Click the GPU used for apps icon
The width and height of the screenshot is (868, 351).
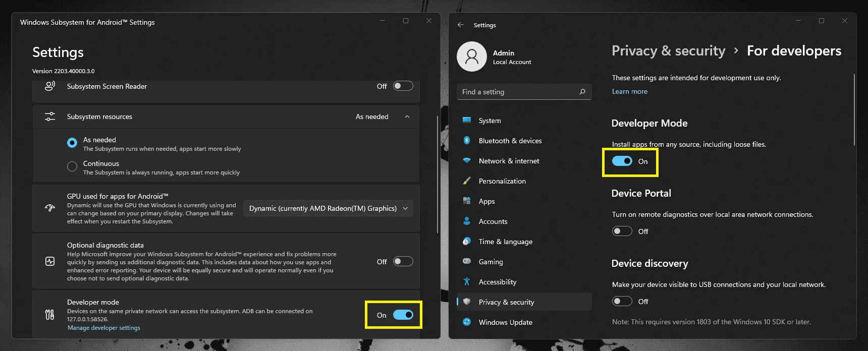point(50,208)
